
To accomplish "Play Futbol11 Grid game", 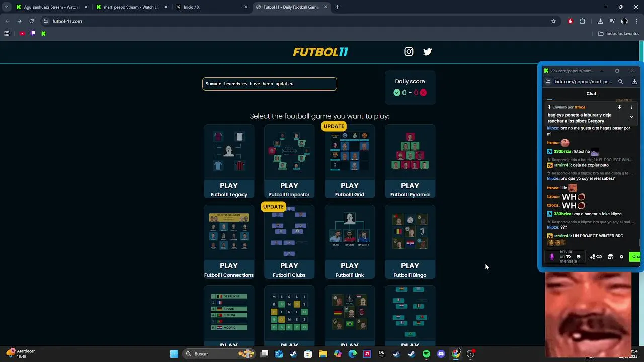I will click(x=350, y=161).
